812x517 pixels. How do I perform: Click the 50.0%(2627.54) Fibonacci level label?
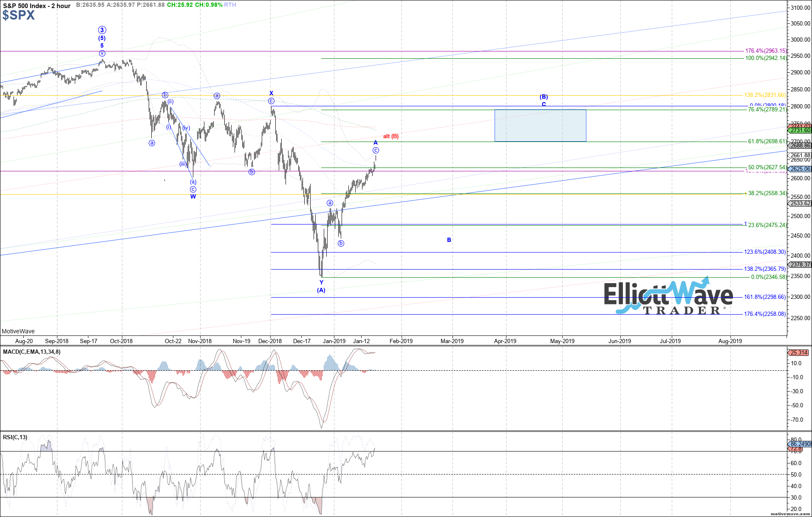767,168
